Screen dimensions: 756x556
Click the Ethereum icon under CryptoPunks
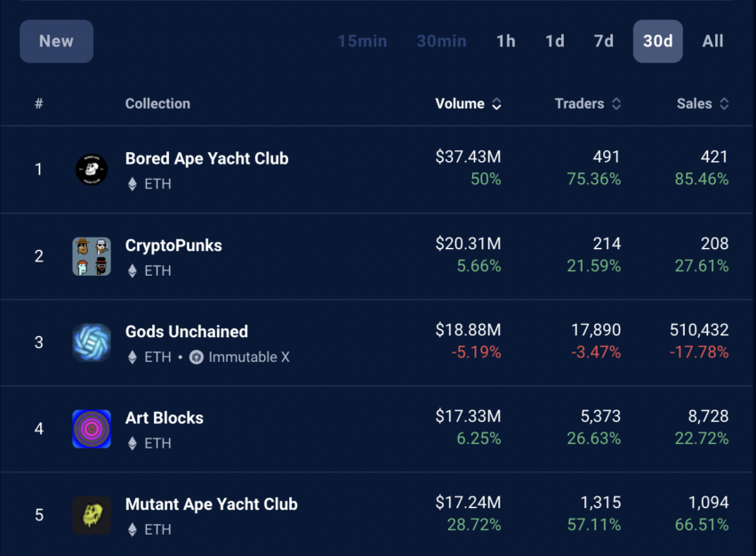[133, 271]
